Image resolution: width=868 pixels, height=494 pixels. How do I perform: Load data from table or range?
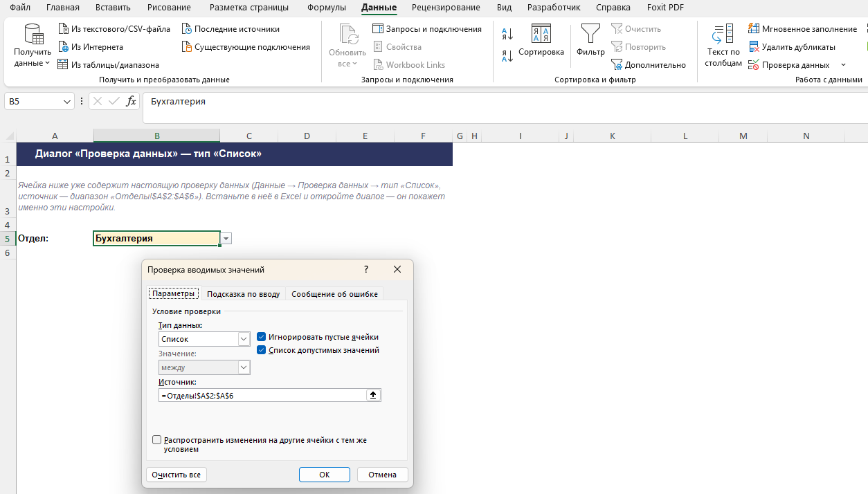[x=108, y=65]
